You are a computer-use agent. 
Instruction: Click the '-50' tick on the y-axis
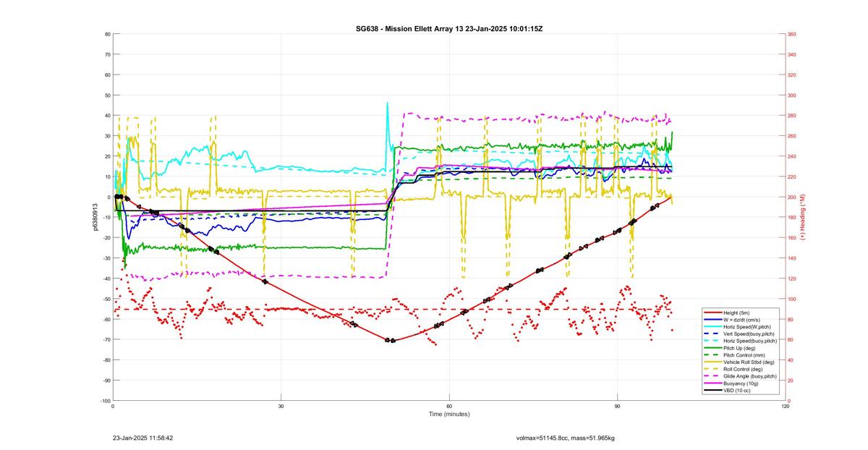tap(106, 299)
